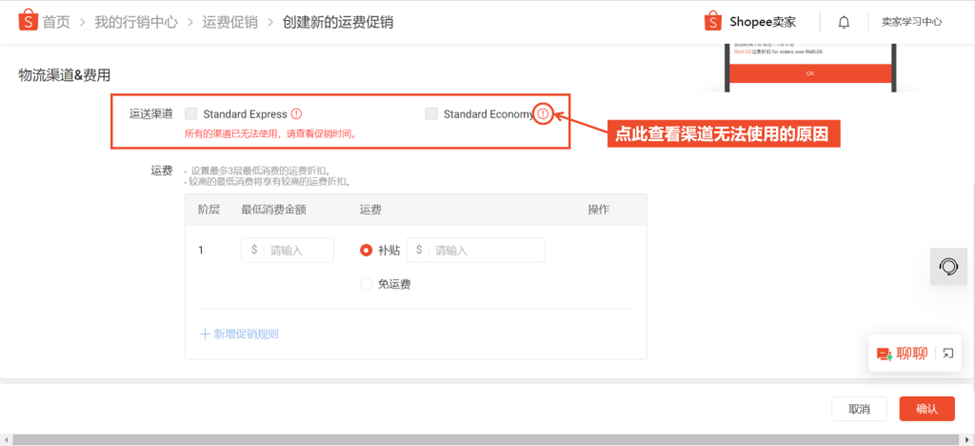
Task: Click the 确认 button
Action: (926, 409)
